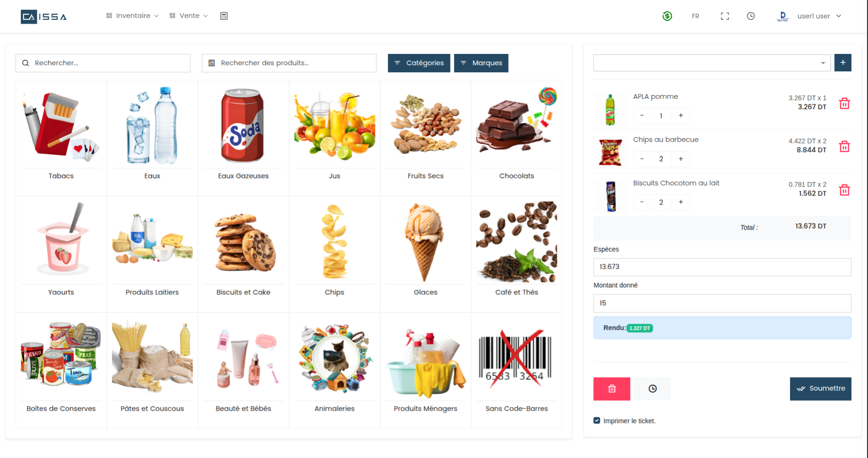Put order on hold with clock button
This screenshot has width=868, height=458.
[652, 389]
